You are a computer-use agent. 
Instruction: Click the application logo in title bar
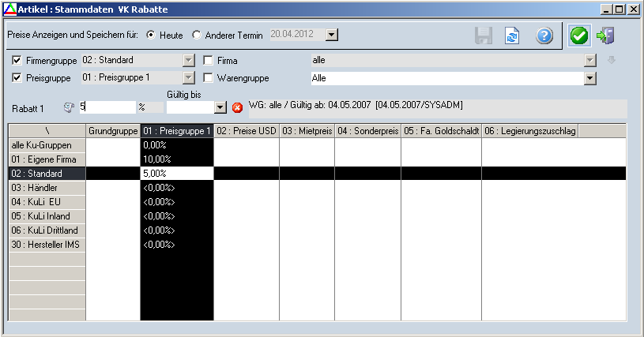pyautogui.click(x=9, y=9)
